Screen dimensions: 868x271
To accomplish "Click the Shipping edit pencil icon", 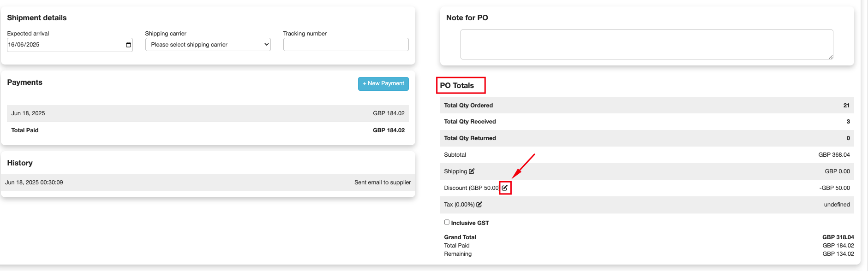I will pyautogui.click(x=472, y=171).
